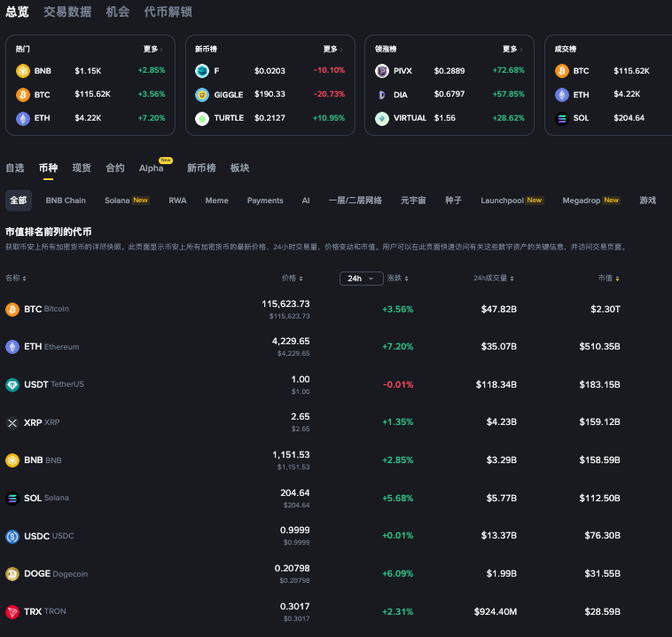Sort table by 市值 column

[x=609, y=279]
